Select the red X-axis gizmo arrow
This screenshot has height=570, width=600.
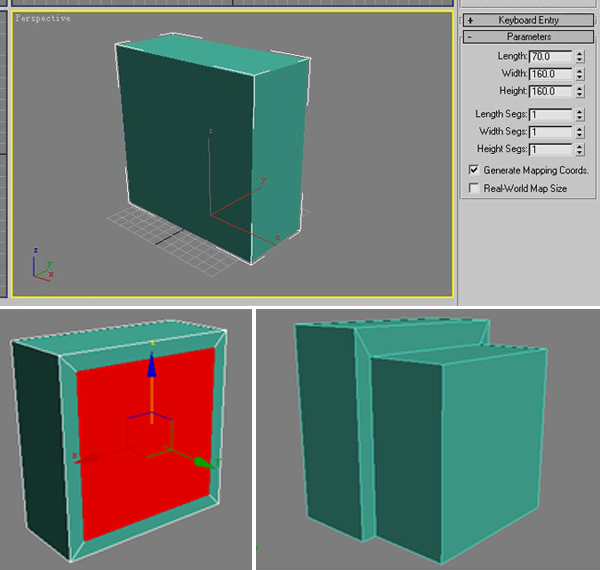[x=86, y=458]
